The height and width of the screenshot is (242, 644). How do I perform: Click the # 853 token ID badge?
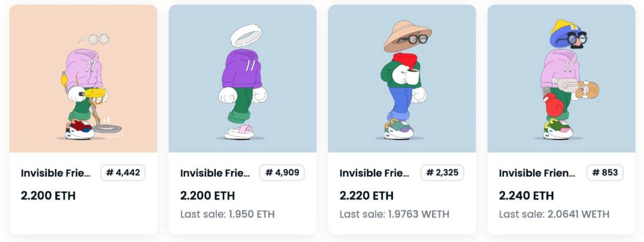click(605, 173)
